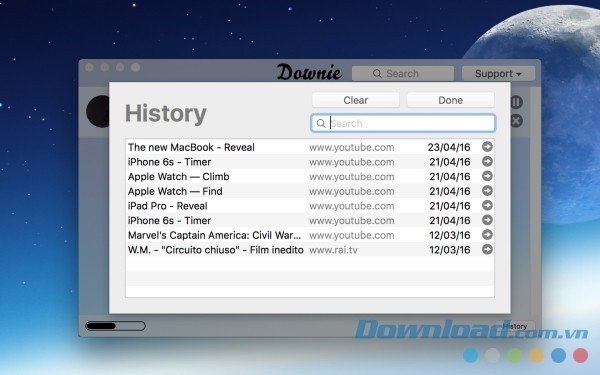The height and width of the screenshot is (375, 600).
Task: Select The new MacBook - Reveal entry
Action: click(x=310, y=147)
